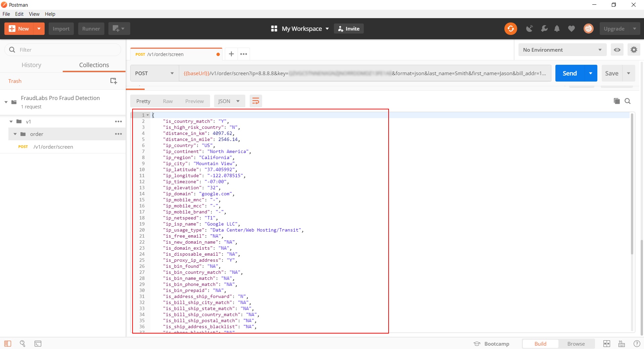Click the Save button
The image size is (644, 349).
(611, 73)
